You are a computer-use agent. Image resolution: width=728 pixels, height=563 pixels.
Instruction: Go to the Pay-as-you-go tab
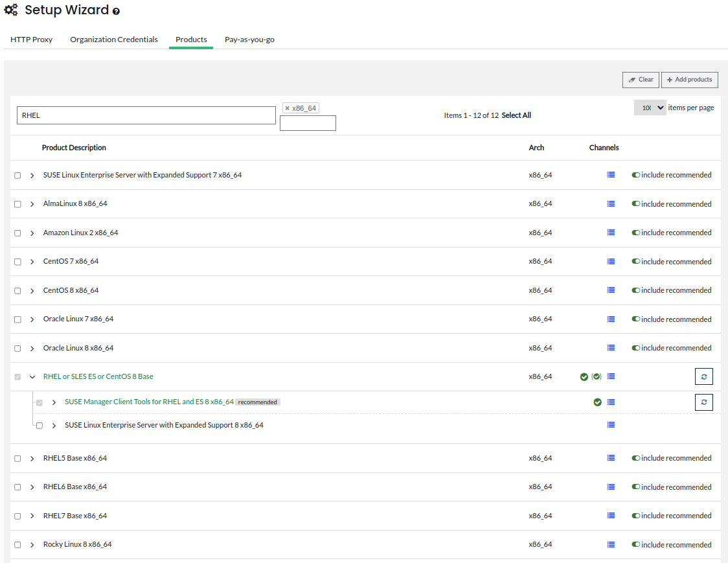coord(250,40)
